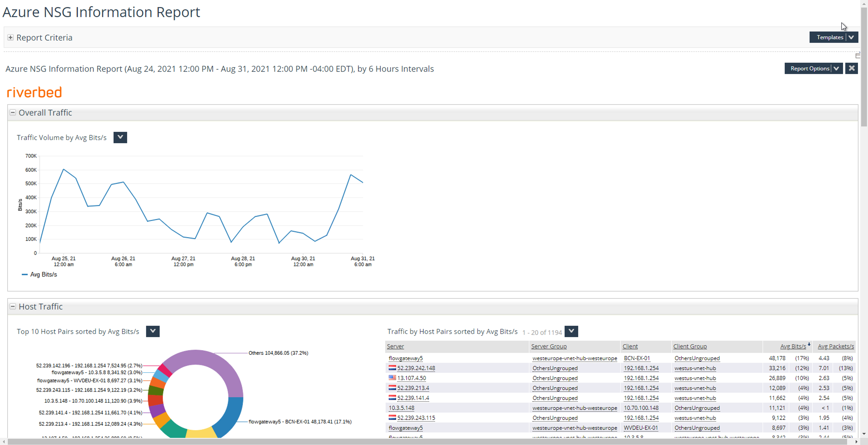
Task: Click flag icon beside 52.239.242.148
Action: coord(392,368)
